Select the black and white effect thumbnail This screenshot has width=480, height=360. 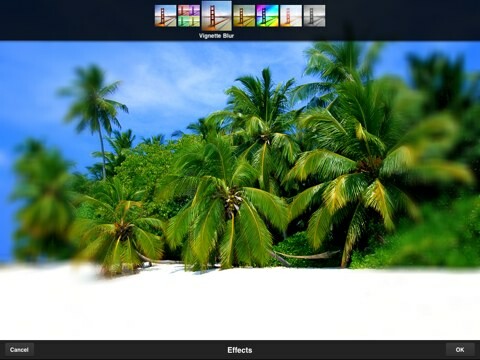click(314, 16)
